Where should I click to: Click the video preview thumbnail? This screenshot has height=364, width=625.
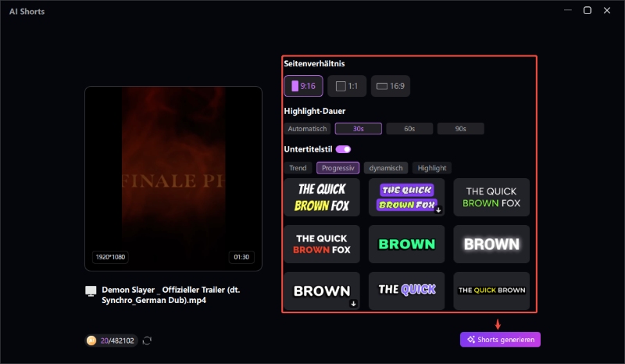[173, 179]
